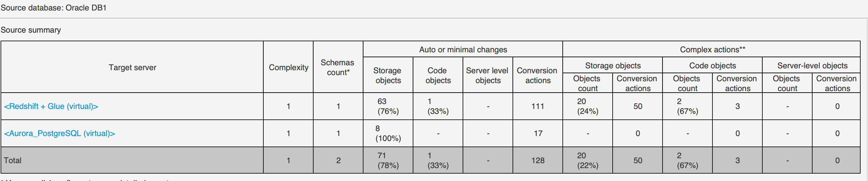
Task: Click the Target server column header
Action: [132, 67]
